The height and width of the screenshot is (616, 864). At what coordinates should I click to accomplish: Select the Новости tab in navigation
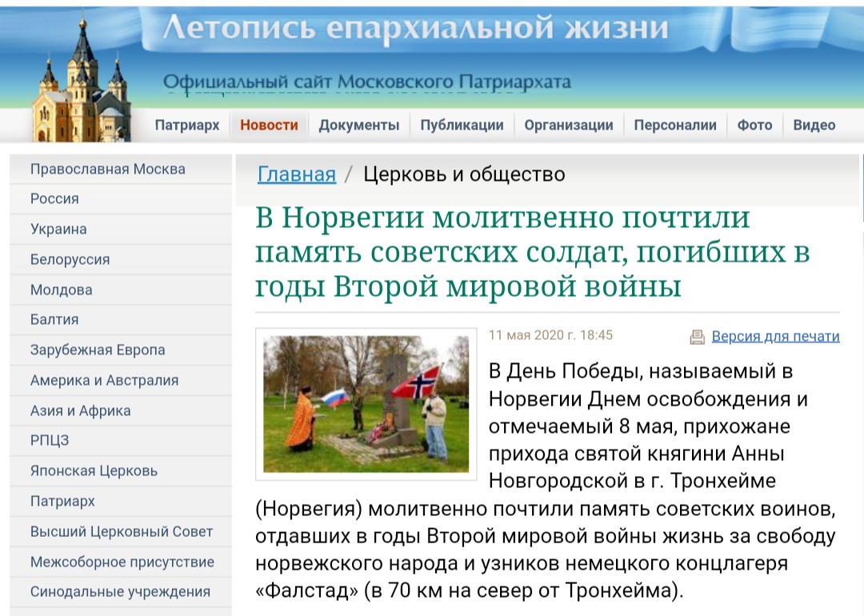coord(269,125)
